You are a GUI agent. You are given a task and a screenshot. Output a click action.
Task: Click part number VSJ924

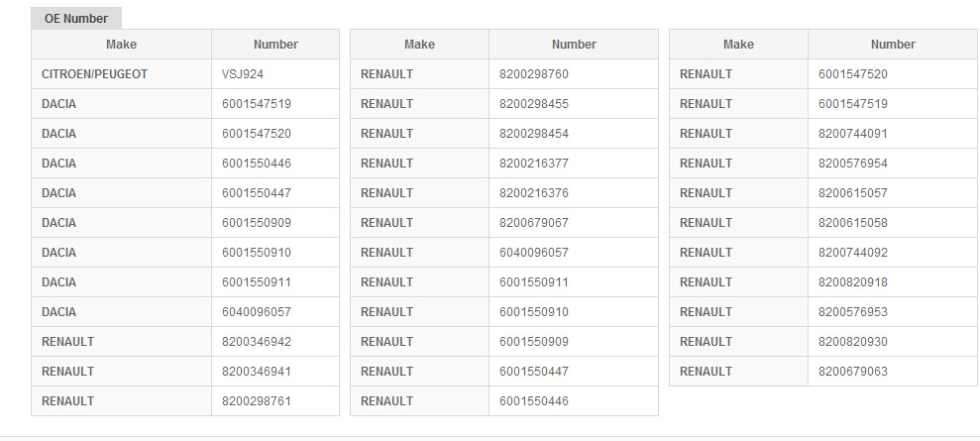[243, 74]
